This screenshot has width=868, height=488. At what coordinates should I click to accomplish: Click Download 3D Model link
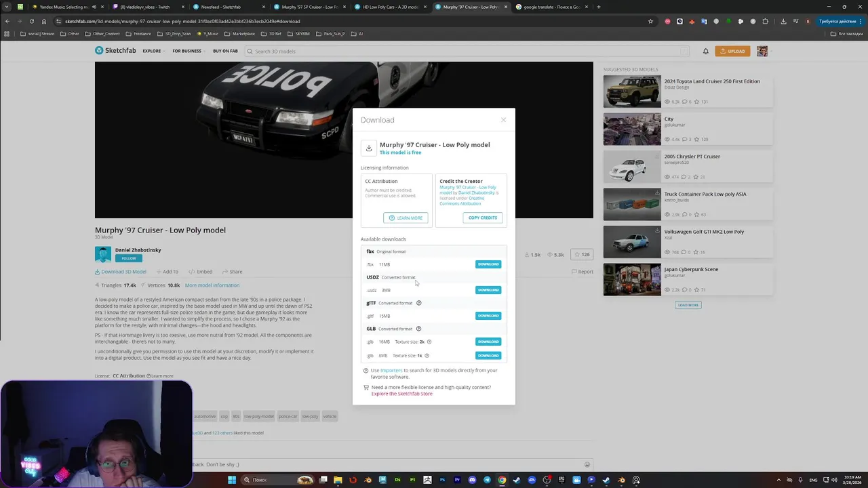(x=121, y=272)
